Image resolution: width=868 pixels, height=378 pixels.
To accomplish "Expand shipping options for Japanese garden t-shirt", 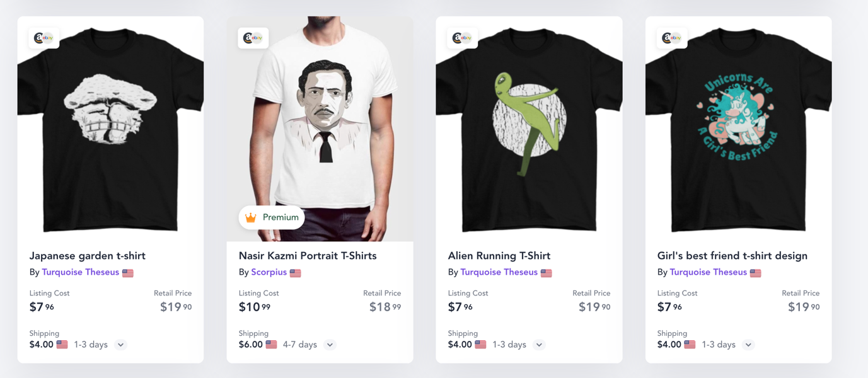I will point(120,345).
